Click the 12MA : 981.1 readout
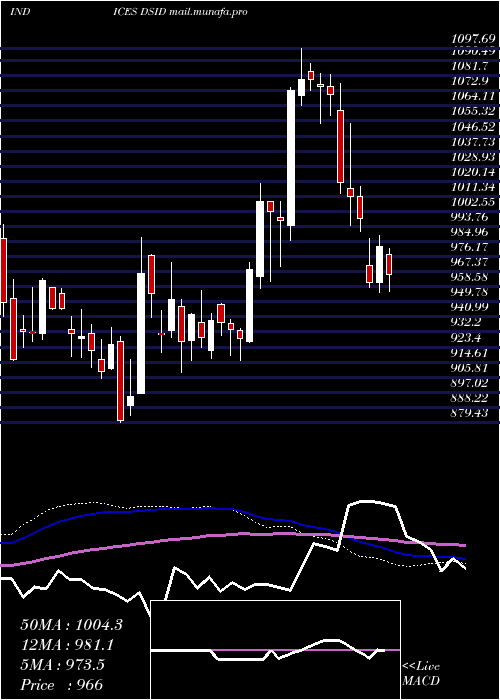The image size is (500, 700). (x=67, y=645)
